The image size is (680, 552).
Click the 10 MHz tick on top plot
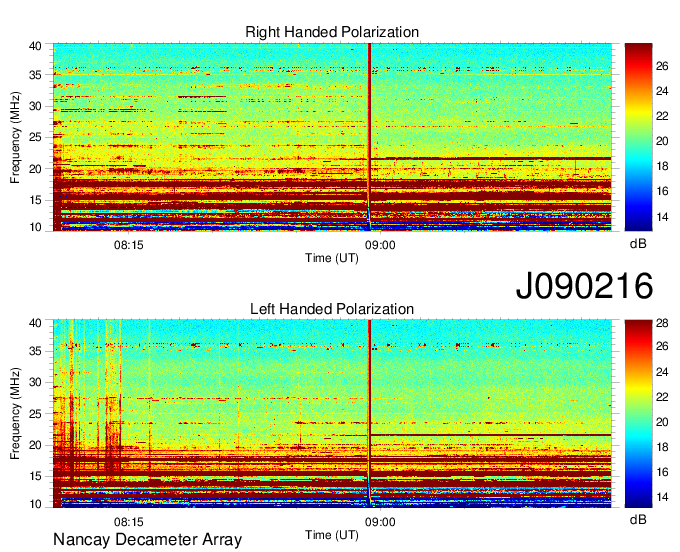click(x=35, y=227)
